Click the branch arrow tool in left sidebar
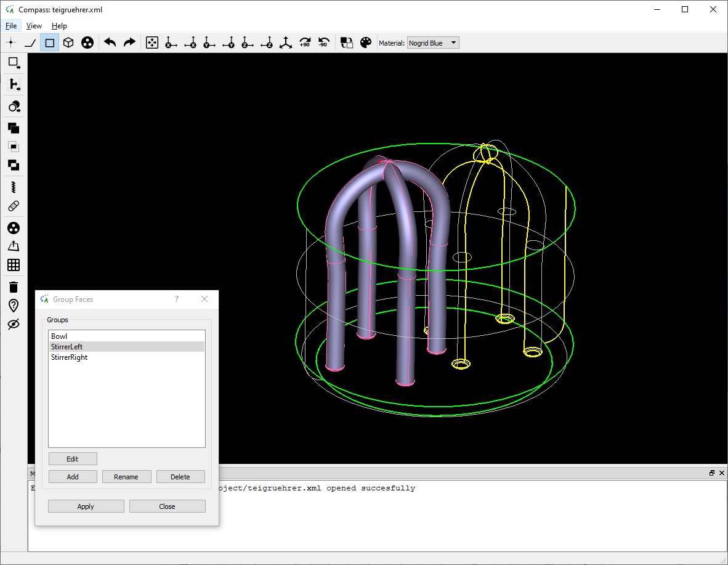Viewport: 728px width, 565px height. coord(14,84)
